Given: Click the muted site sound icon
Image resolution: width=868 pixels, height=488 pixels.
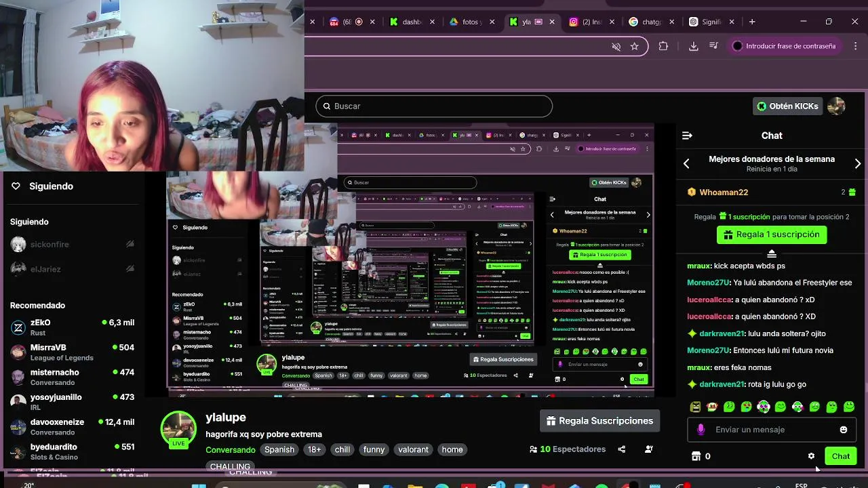Looking at the screenshot, I should coord(616,46).
